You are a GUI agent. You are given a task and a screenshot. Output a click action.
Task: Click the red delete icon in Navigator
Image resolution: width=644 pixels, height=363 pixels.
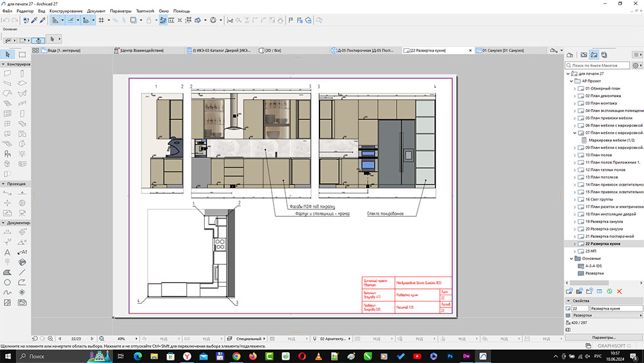[620, 291]
